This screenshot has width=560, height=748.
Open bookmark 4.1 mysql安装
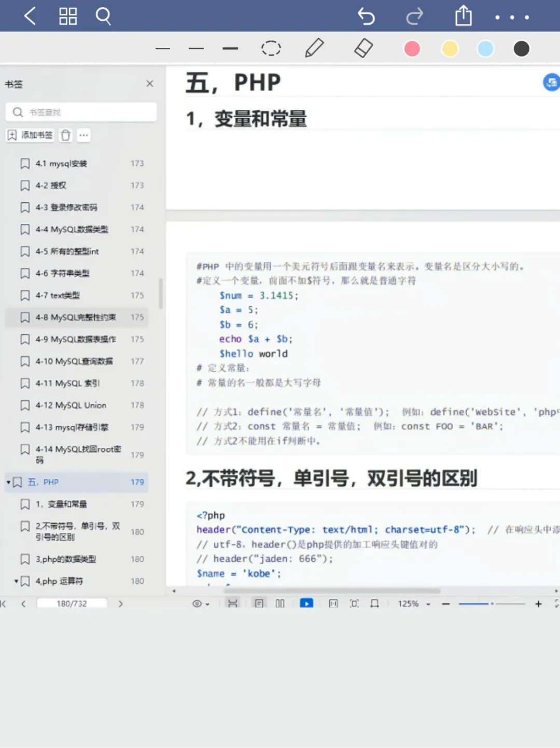tap(77, 163)
